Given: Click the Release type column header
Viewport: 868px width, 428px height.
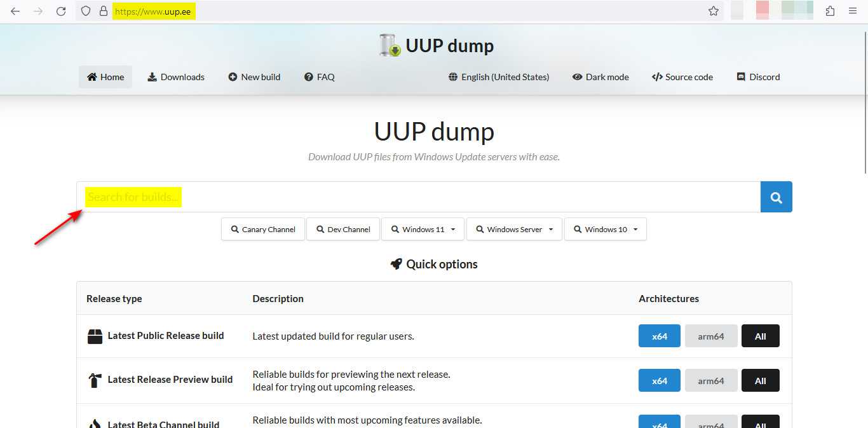Looking at the screenshot, I should (114, 299).
